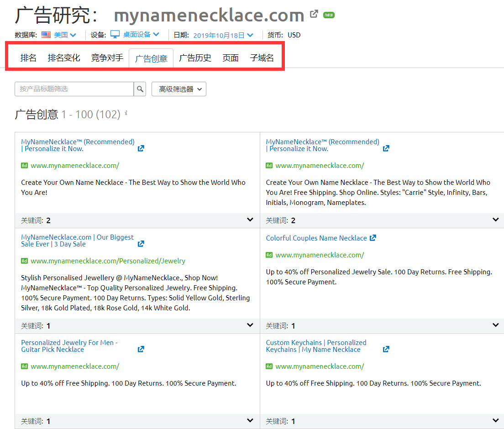
Task: Open external link icon for Guitar Pick Necklace ad
Action: [x=141, y=349]
